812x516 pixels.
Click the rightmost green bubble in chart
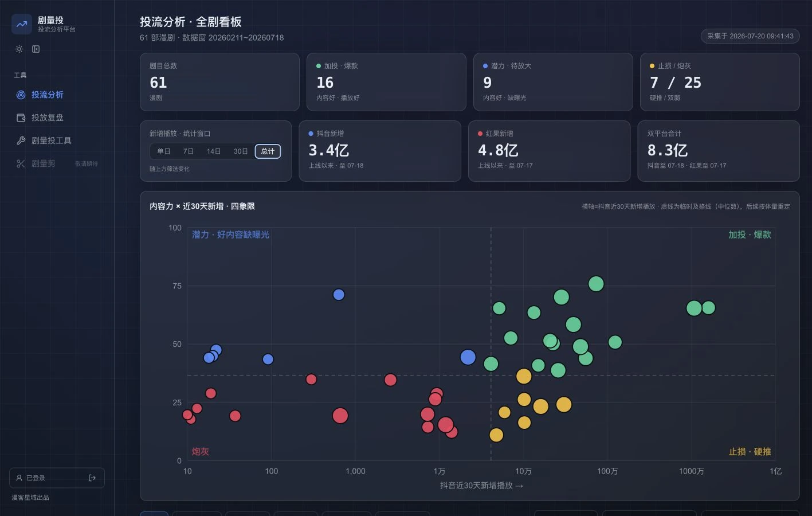[708, 308]
